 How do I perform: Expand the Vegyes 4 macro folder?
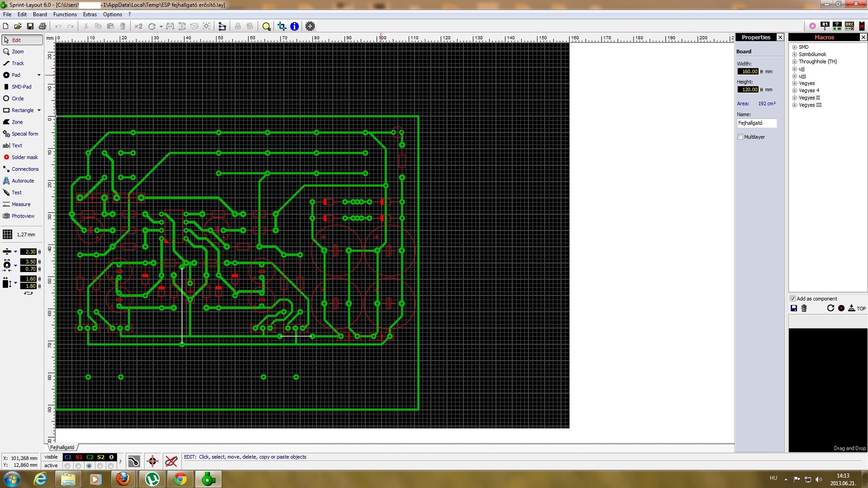795,91
